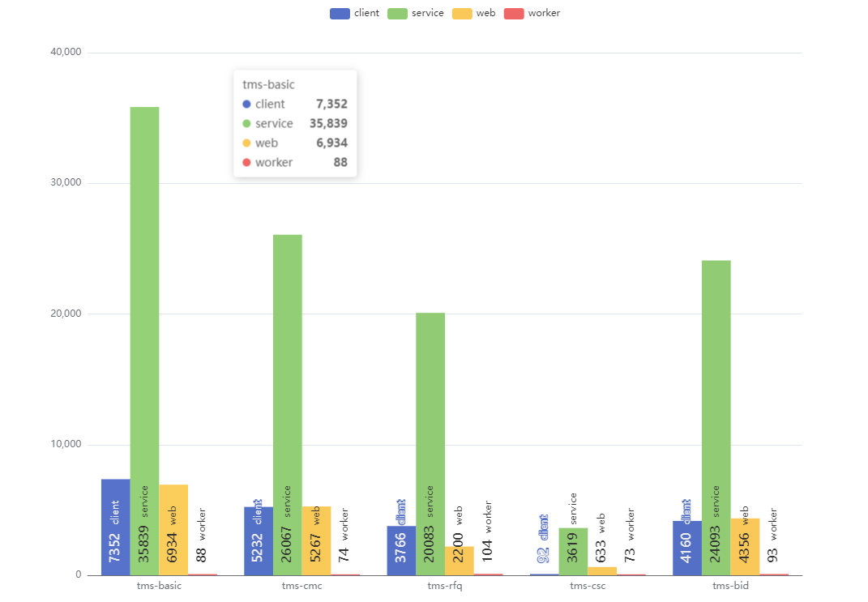
Task: Select the tms-csc service bar
Action: [573, 551]
